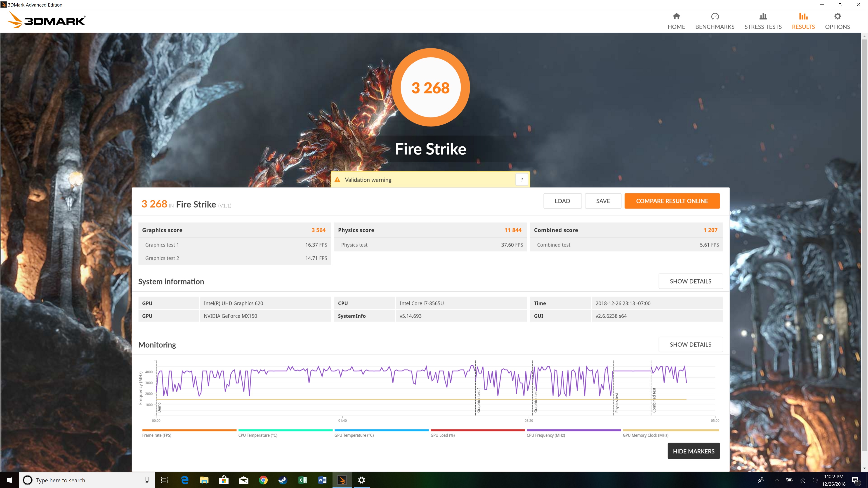Click the vertical scrollbar thumb
This screenshot has height=488, width=868.
[864, 245]
